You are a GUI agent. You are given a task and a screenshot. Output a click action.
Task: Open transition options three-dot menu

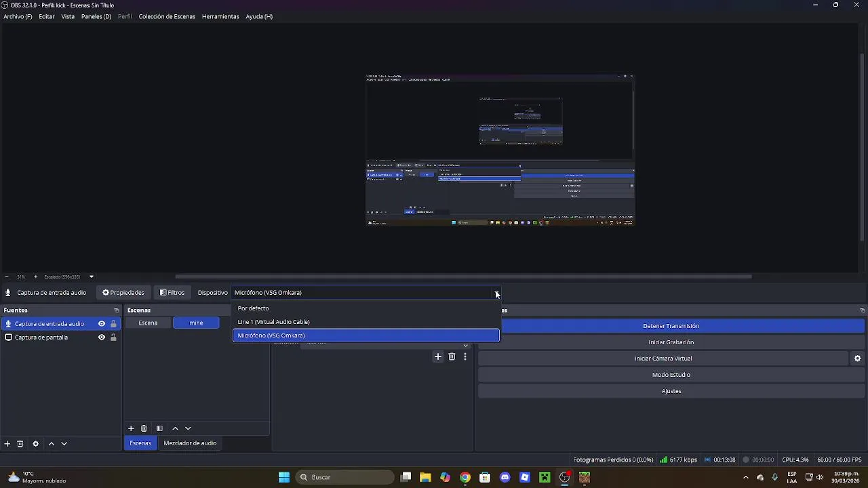(465, 357)
